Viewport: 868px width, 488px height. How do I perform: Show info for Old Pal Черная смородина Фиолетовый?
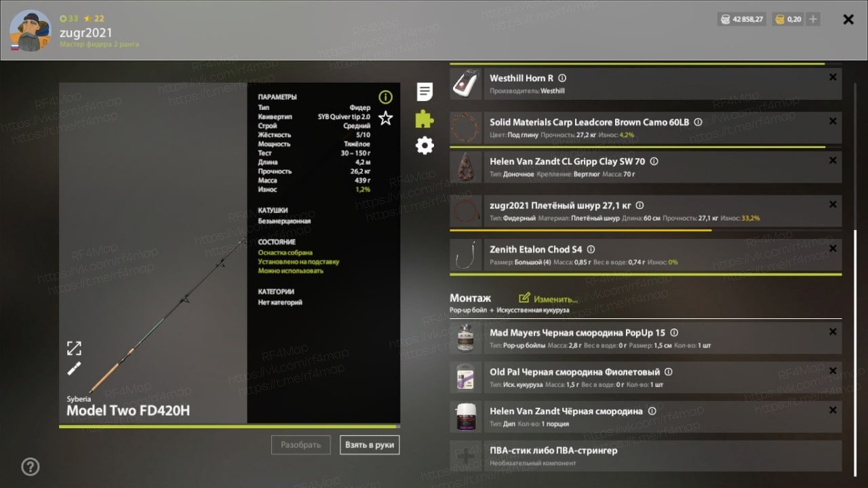pos(669,372)
